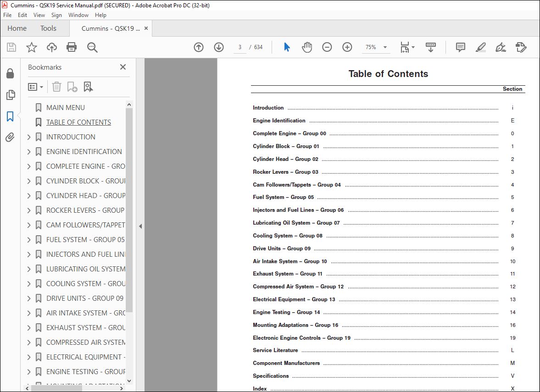This screenshot has height=392, width=540.
Task: Switch to the Home tab
Action: click(17, 28)
